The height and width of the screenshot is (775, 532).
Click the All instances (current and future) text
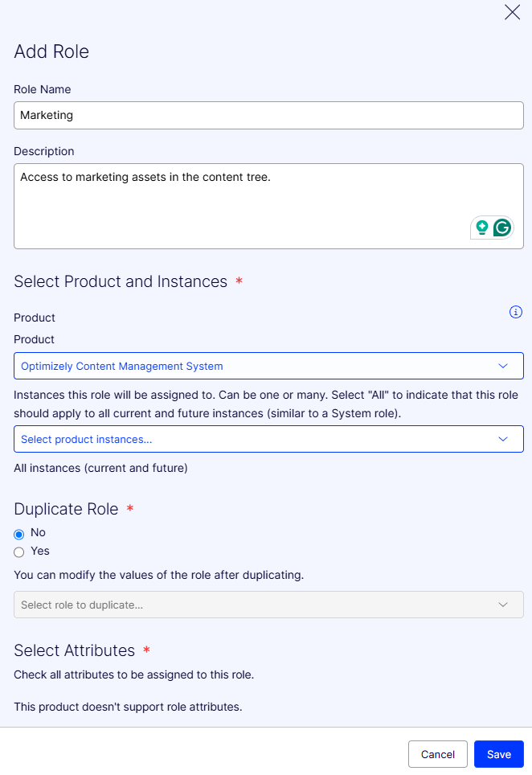100,468
